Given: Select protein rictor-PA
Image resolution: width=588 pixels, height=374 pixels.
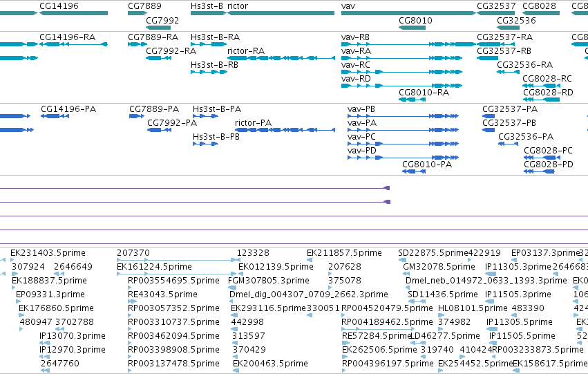Looking at the screenshot, I should [x=253, y=122].
